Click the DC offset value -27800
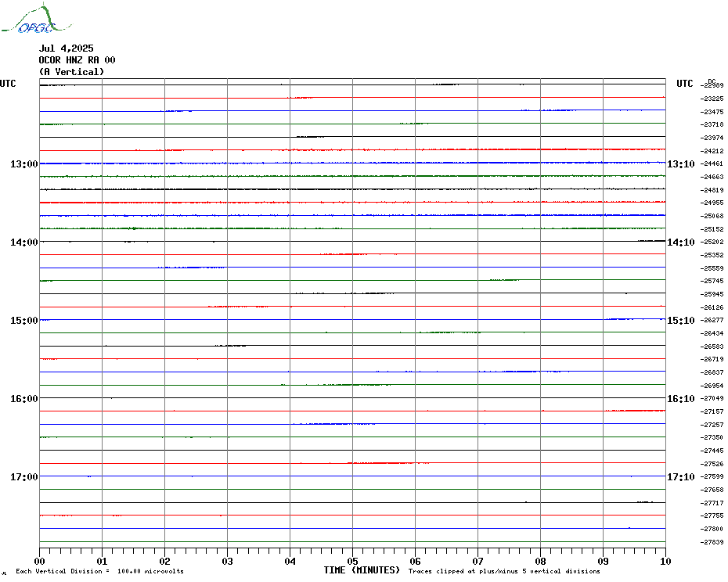This screenshot has width=728, height=582. click(712, 529)
